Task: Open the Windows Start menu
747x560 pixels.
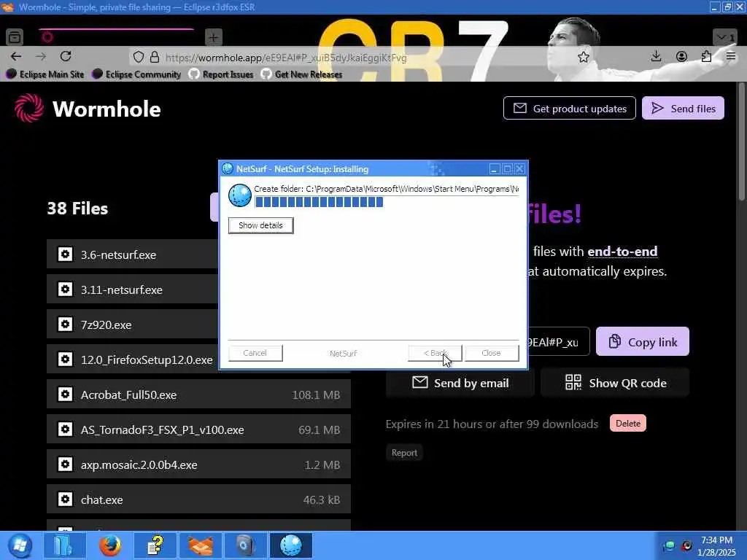Action: point(20,545)
